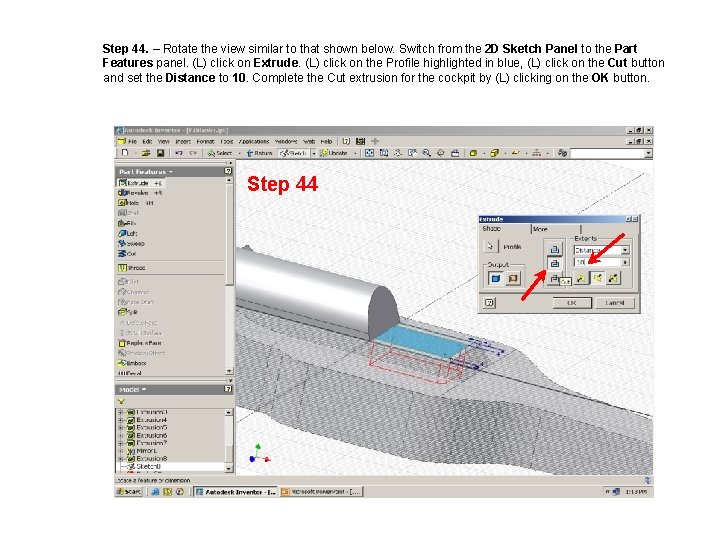The height and width of the screenshot is (540, 720).
Task: Click the Model browser filter icon
Action: 121,401
